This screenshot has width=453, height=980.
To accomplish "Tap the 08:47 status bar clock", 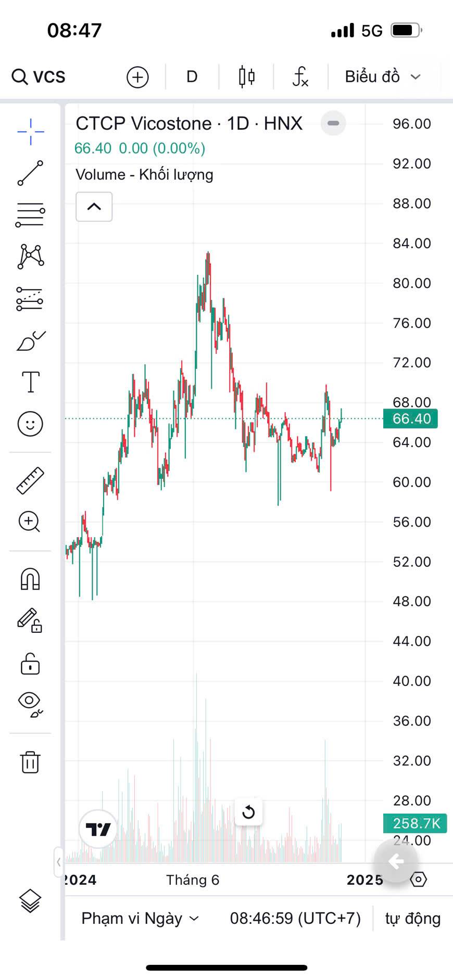I will pos(74,30).
